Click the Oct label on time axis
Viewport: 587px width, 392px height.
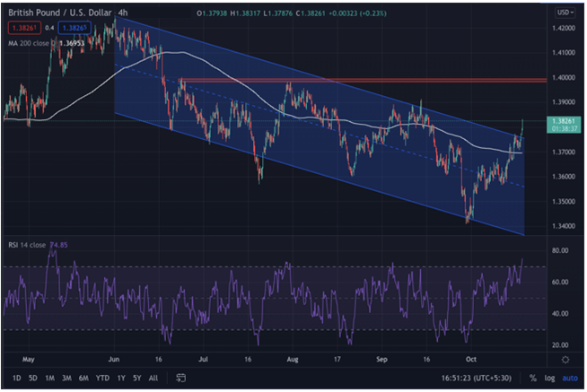click(471, 359)
